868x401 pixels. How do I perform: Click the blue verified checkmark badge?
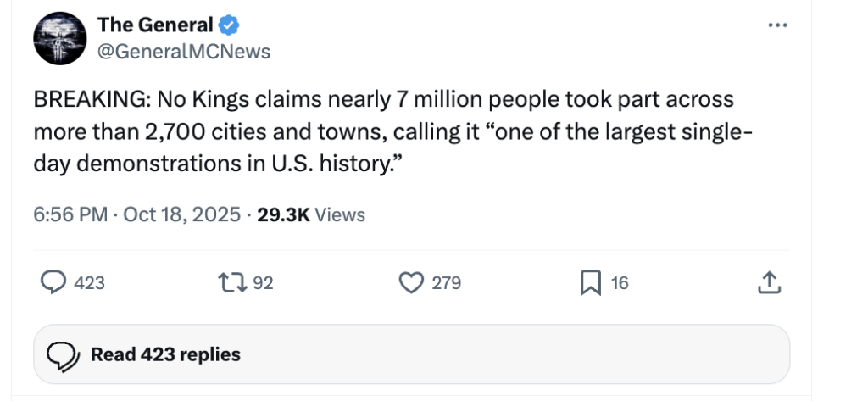point(229,25)
